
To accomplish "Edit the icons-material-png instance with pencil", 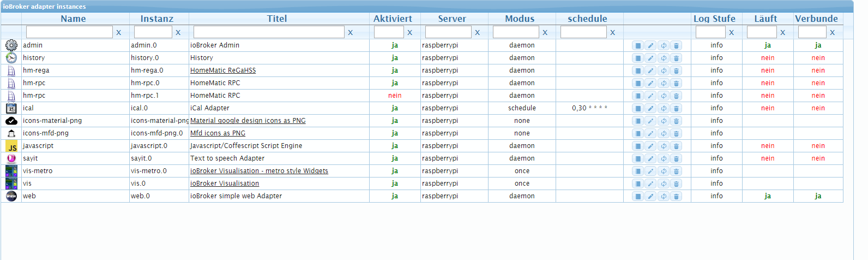I will 650,121.
